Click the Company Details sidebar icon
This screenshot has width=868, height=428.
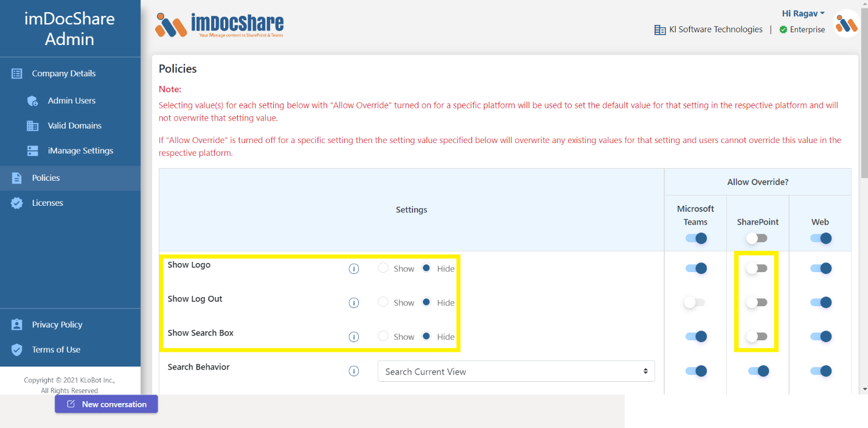click(17, 74)
